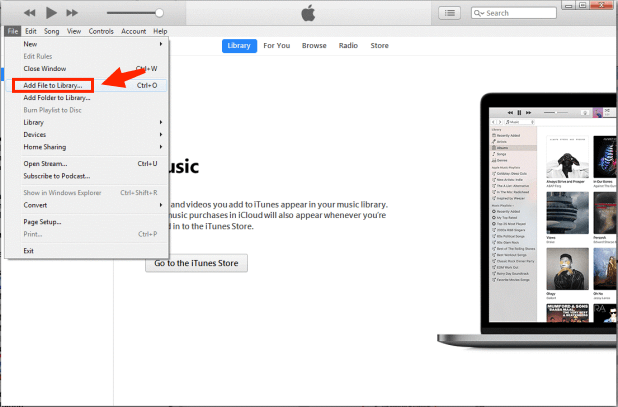Click the list view icon beside search
The image size is (618, 407).
[x=449, y=13]
